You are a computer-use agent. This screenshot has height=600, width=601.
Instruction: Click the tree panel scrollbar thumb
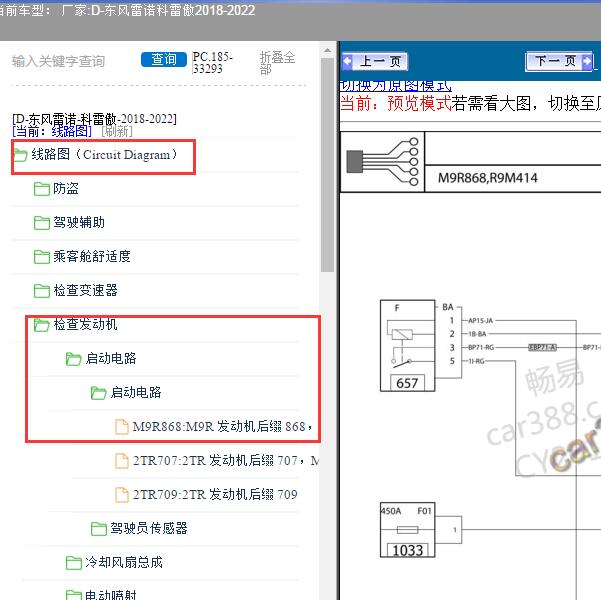pos(327,165)
